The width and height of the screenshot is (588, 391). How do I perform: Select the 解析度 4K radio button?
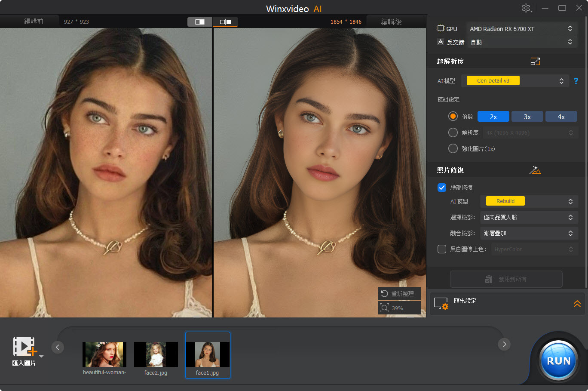[453, 132]
